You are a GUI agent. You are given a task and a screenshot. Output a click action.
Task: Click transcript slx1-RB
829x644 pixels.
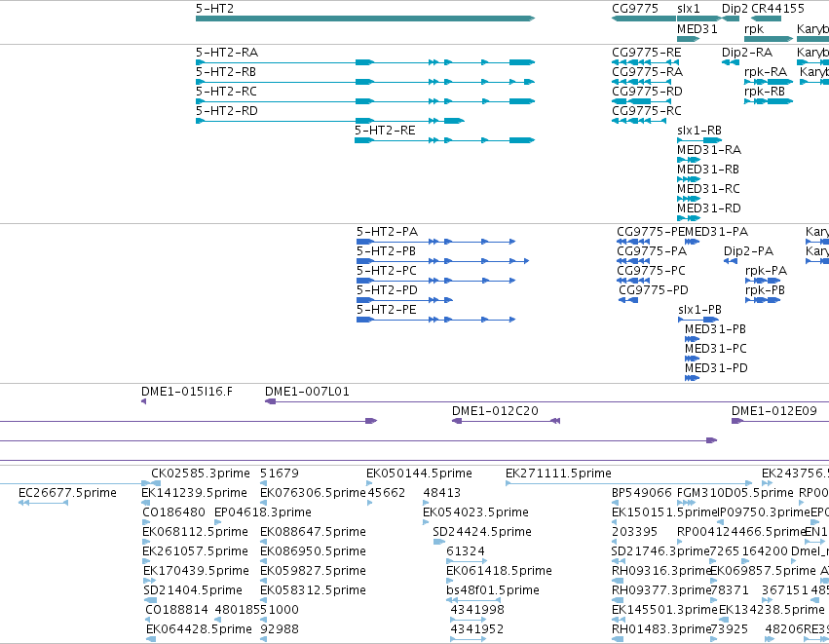click(699, 140)
